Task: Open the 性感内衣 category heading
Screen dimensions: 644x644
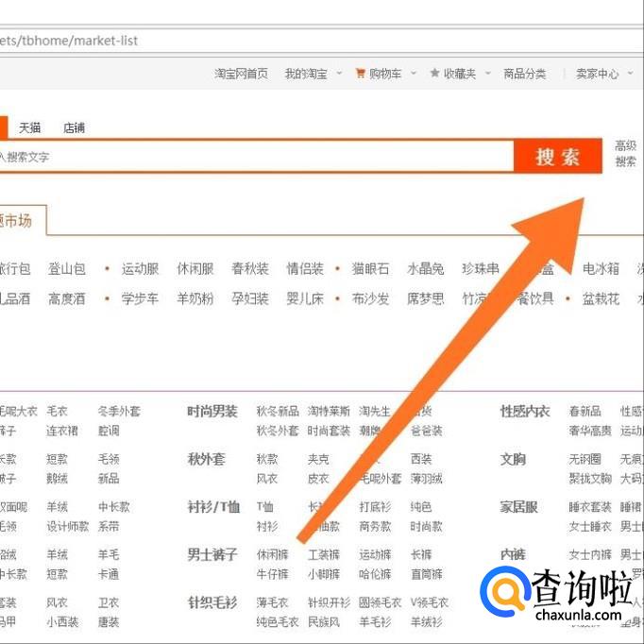Action: (525, 411)
